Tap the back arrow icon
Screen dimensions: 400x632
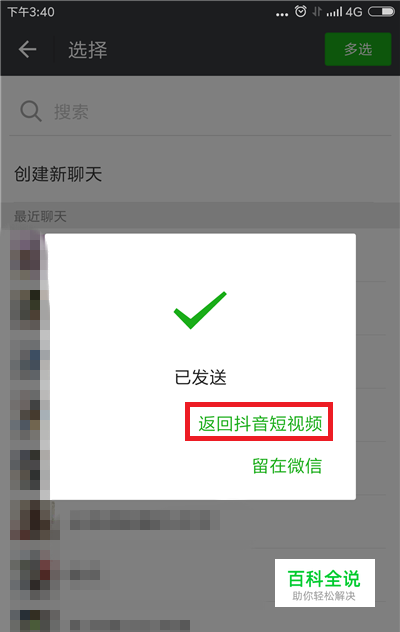tap(27, 50)
